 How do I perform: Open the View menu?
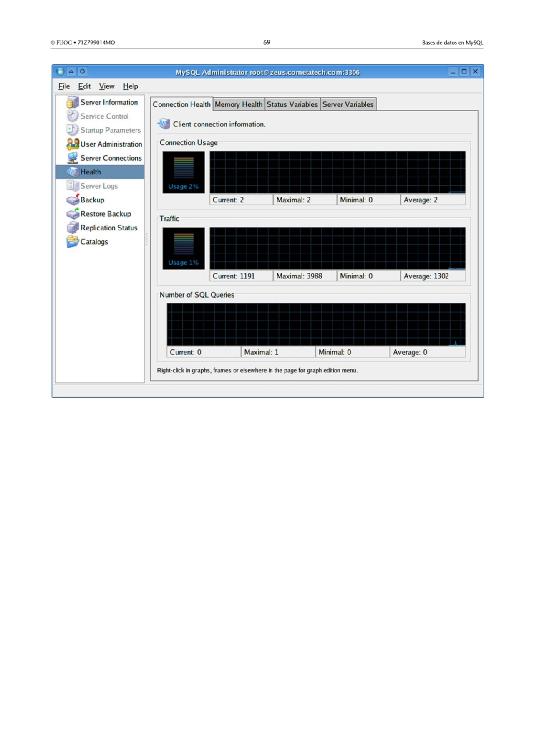(106, 86)
